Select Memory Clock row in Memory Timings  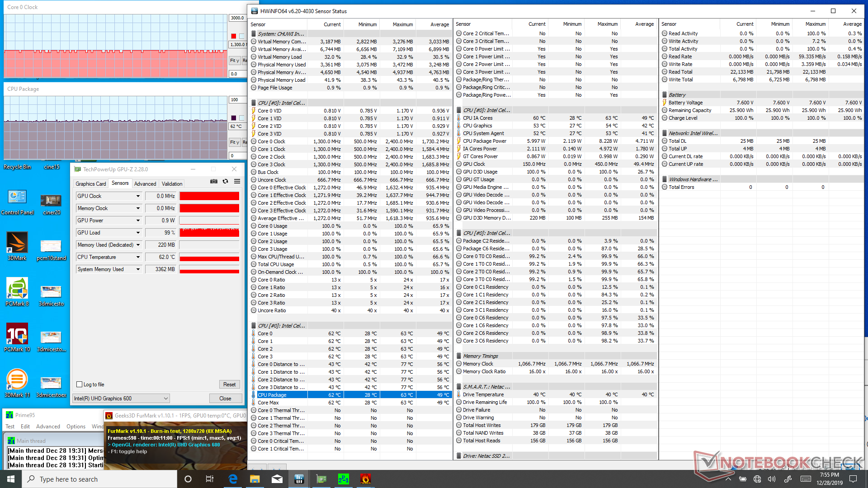tap(556, 364)
